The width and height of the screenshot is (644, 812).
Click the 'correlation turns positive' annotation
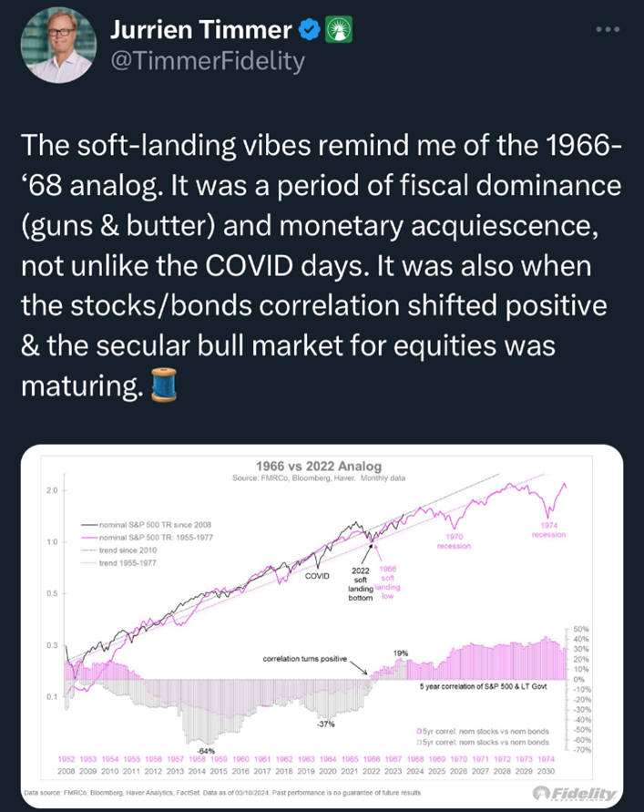click(304, 658)
